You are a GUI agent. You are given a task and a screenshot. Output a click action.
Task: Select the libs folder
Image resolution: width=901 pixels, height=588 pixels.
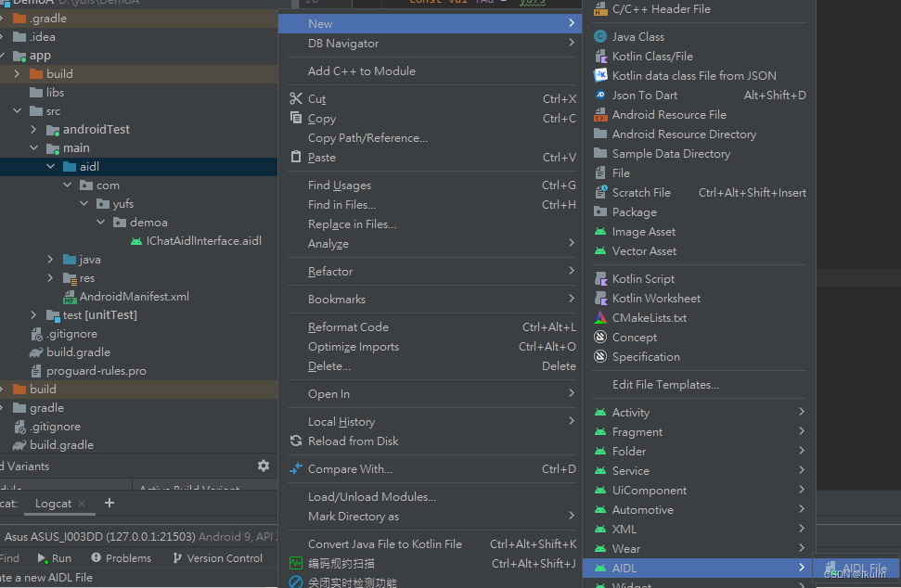pos(55,93)
